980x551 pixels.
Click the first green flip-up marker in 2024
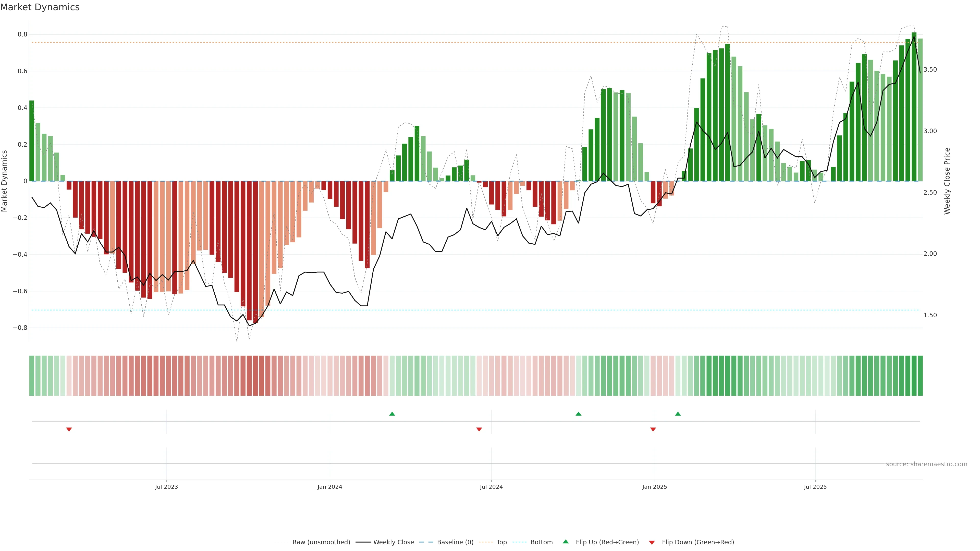coord(392,414)
